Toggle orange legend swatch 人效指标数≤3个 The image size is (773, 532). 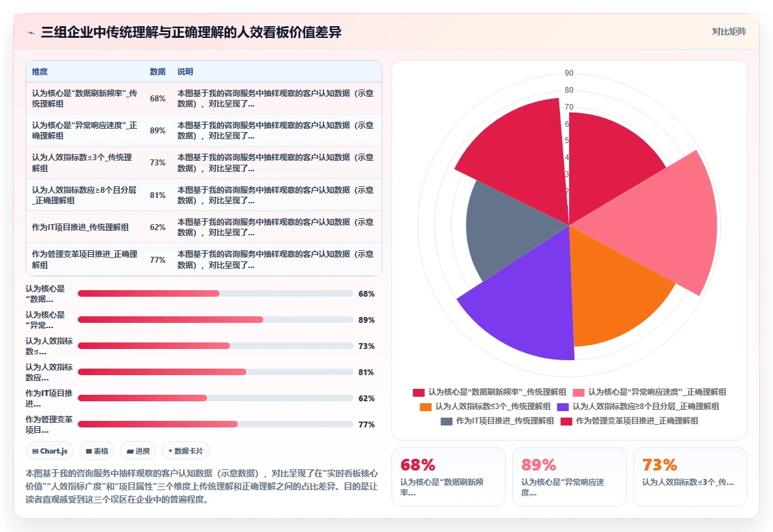point(425,407)
